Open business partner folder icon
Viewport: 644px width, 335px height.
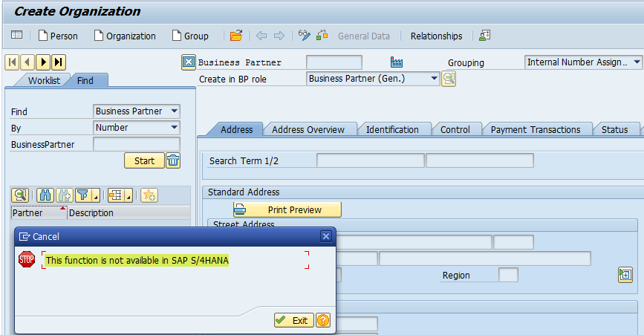(x=236, y=36)
